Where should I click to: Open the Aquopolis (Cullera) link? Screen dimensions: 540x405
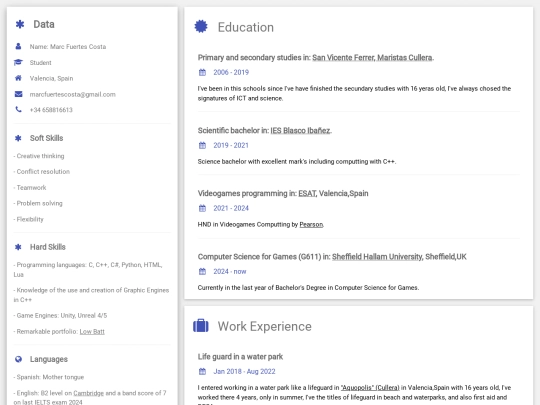click(x=370, y=388)
